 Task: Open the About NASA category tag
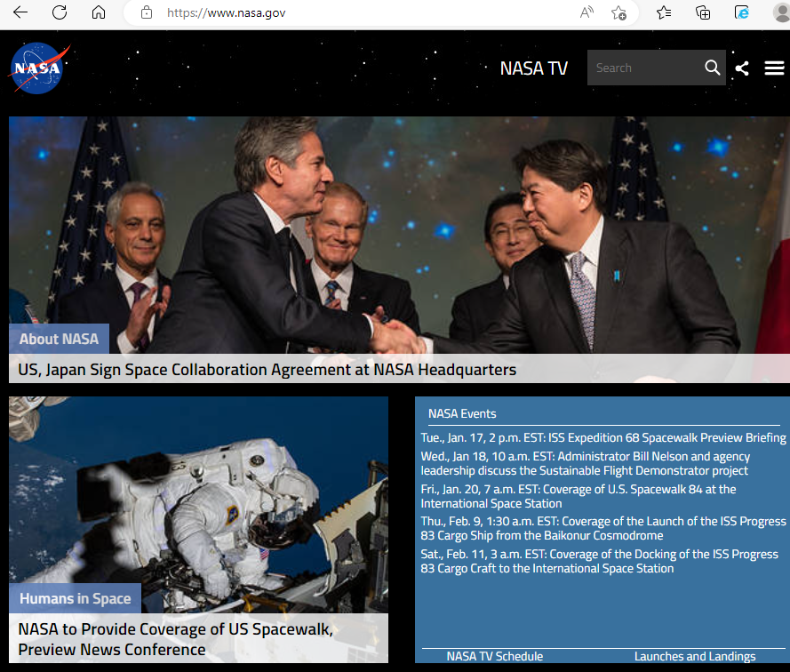coord(59,339)
